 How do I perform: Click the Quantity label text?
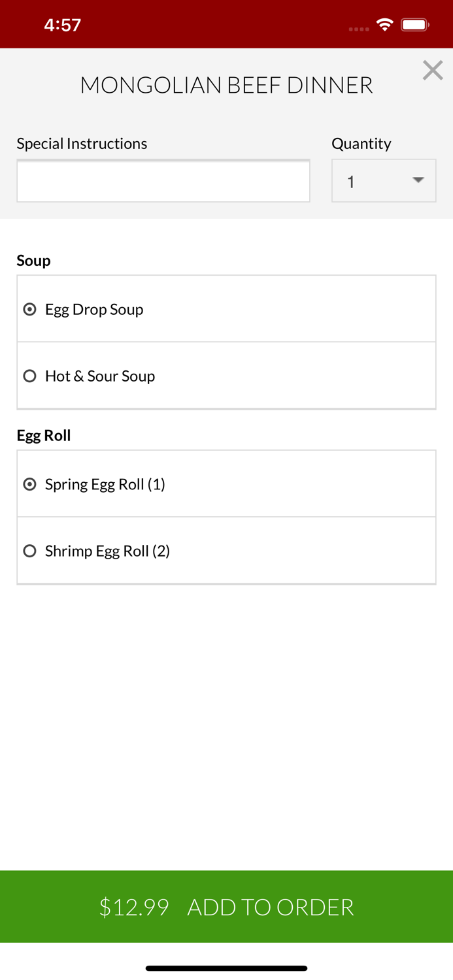pos(361,144)
